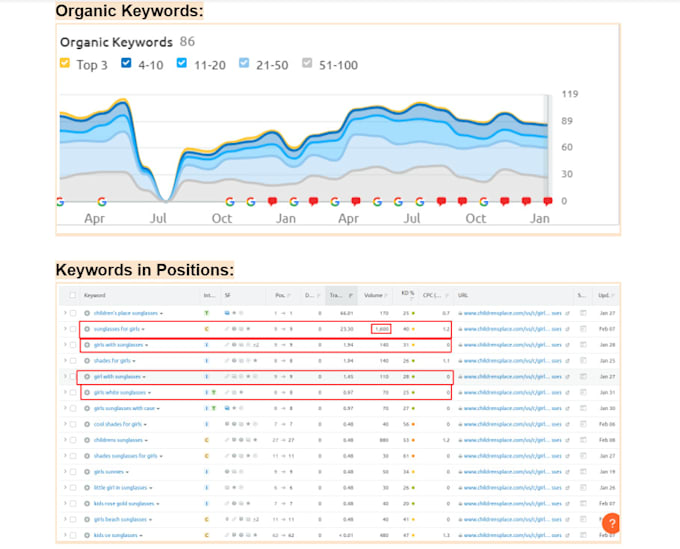Add 'sunglasses for girls' keyword via plus icon
Image resolution: width=680 pixels, height=549 pixels.
(87, 329)
